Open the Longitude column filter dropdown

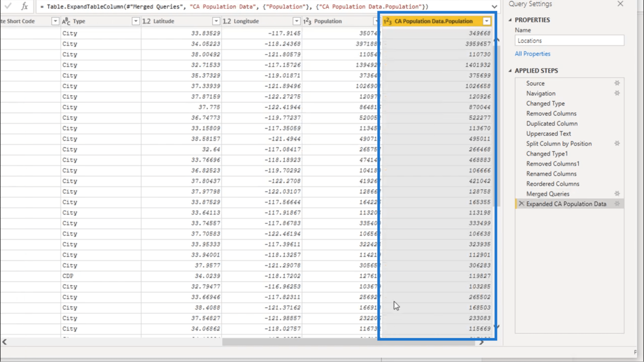(296, 21)
